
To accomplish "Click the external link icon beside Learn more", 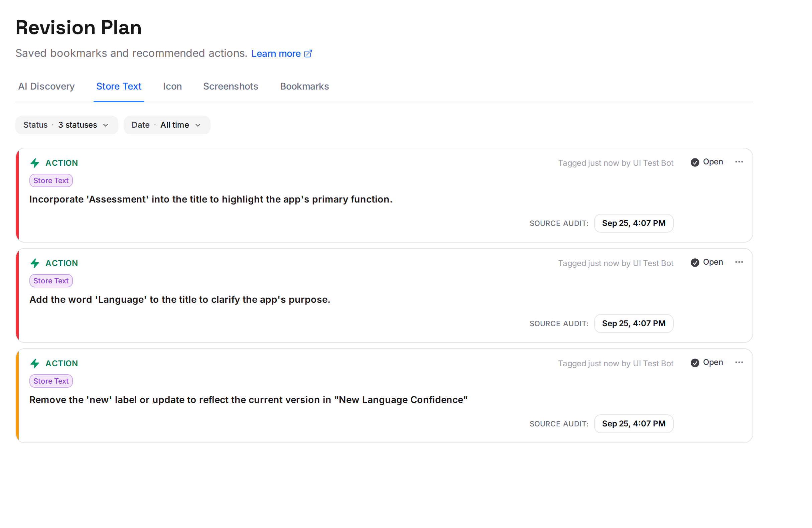I will 308,53.
